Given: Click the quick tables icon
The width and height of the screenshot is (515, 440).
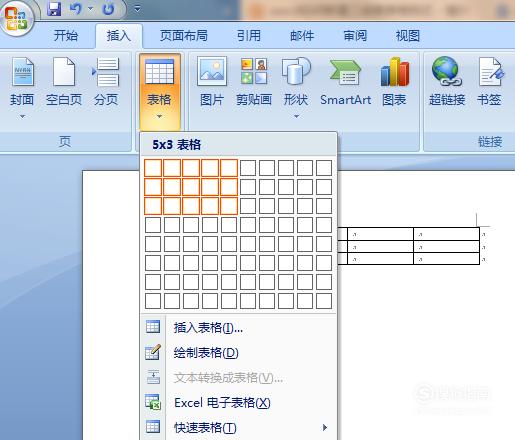Looking at the screenshot, I should pyautogui.click(x=153, y=427).
